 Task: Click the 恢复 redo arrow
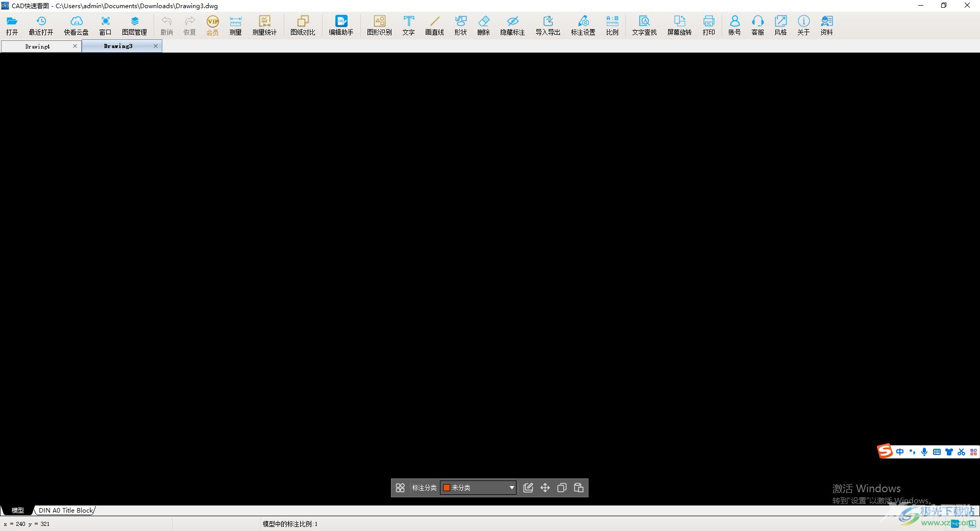(189, 25)
